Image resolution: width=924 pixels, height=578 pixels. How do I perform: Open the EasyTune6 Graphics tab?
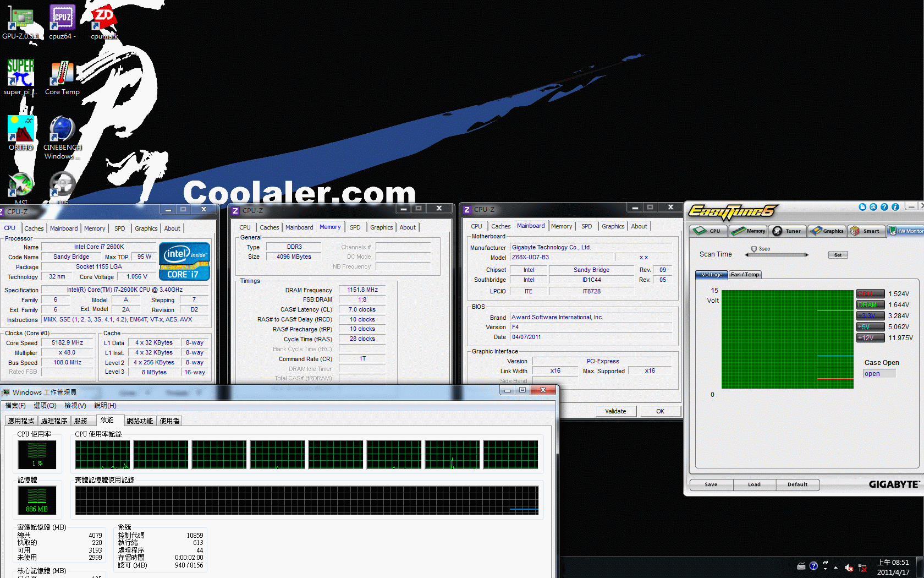click(827, 231)
